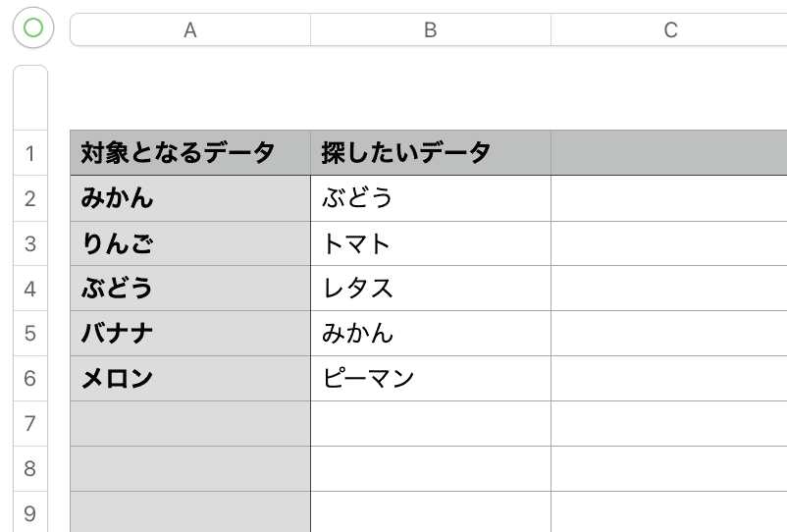This screenshot has width=787, height=532.
Task: Select the みかん cell in column A
Action: [x=190, y=198]
